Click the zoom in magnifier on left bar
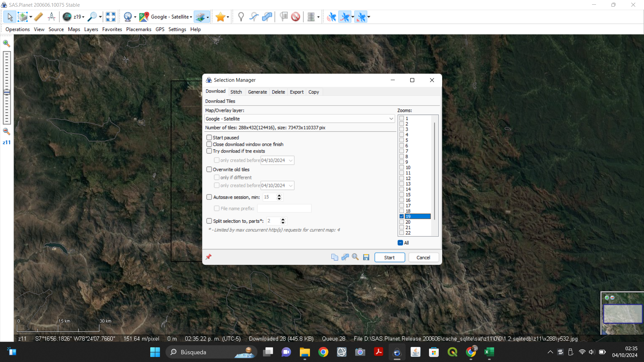 (6, 43)
